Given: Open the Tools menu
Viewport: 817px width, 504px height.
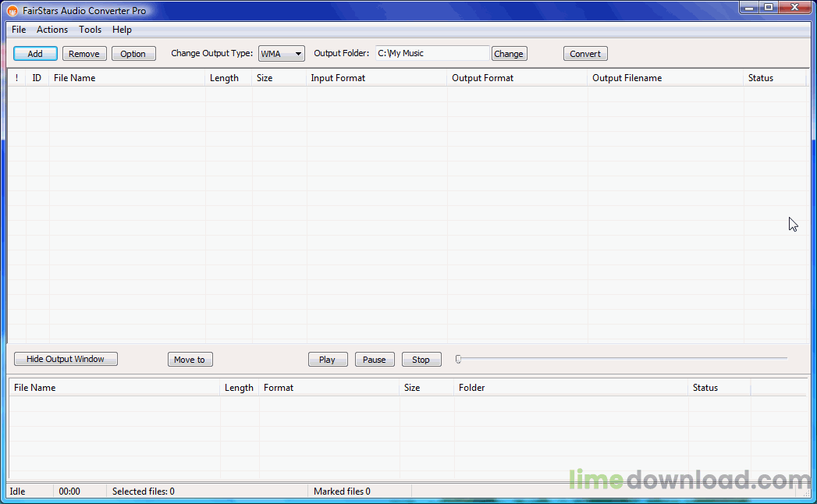Looking at the screenshot, I should [91, 30].
